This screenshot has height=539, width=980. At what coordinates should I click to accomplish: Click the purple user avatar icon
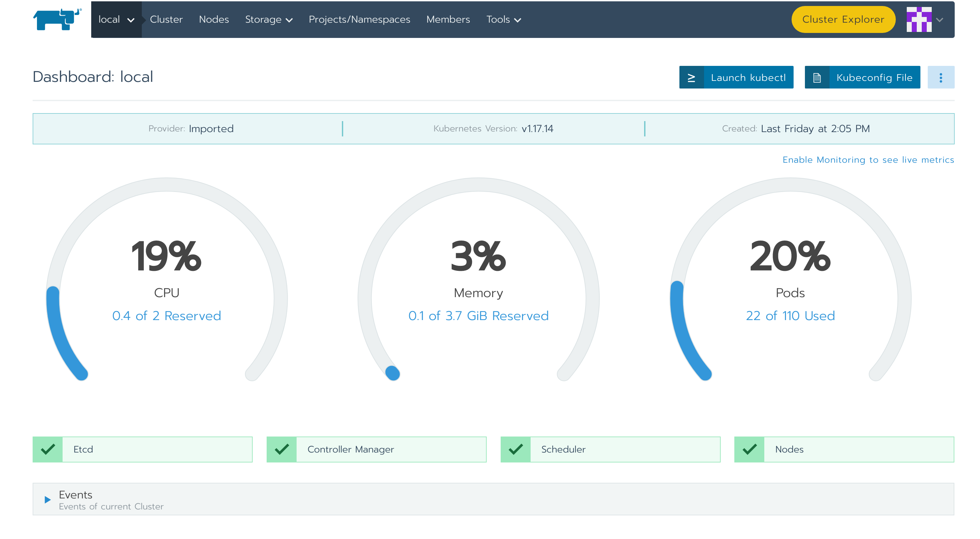point(919,19)
